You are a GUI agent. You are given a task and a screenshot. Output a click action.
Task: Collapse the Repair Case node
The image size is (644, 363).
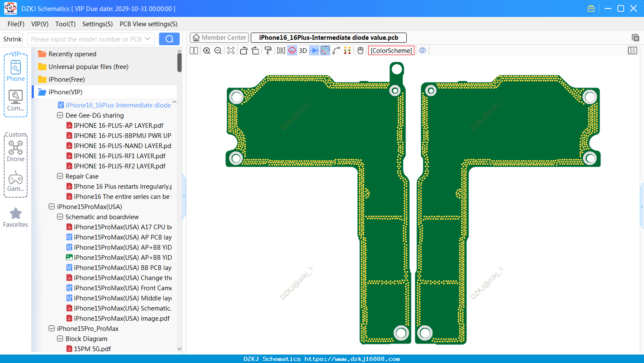coord(60,176)
